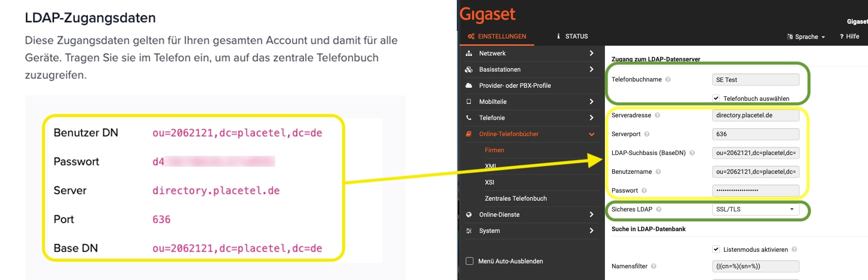Click the Gigaset logo
Screen dimensions: 868x280
coord(488,15)
